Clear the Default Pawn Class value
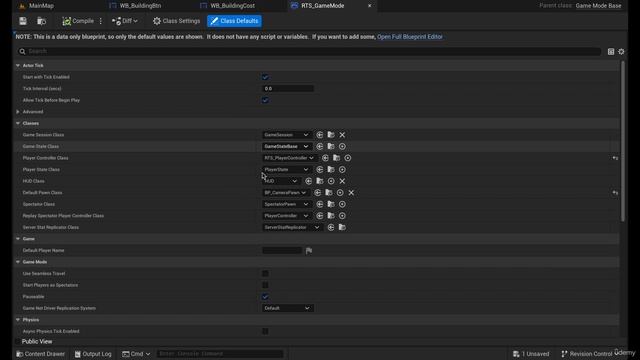 351,193
